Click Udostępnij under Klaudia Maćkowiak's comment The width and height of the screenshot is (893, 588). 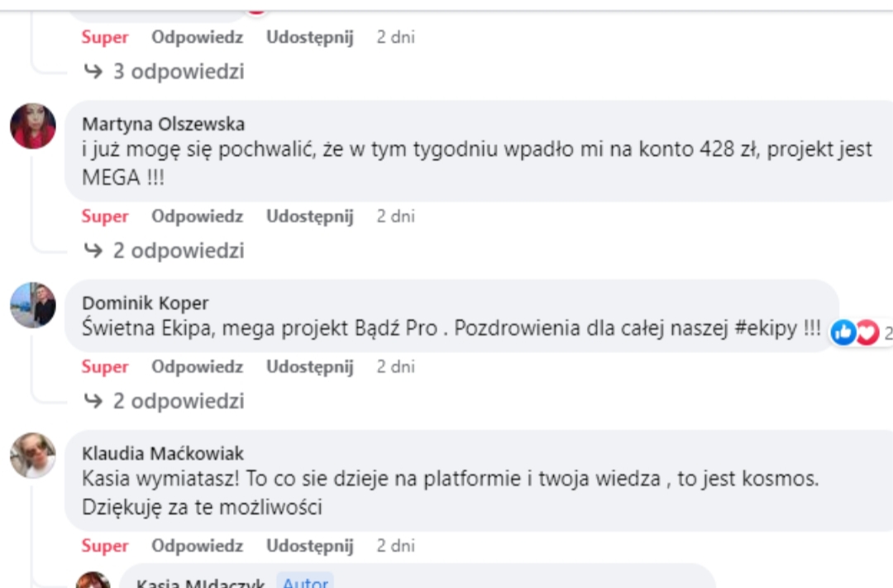coord(309,546)
